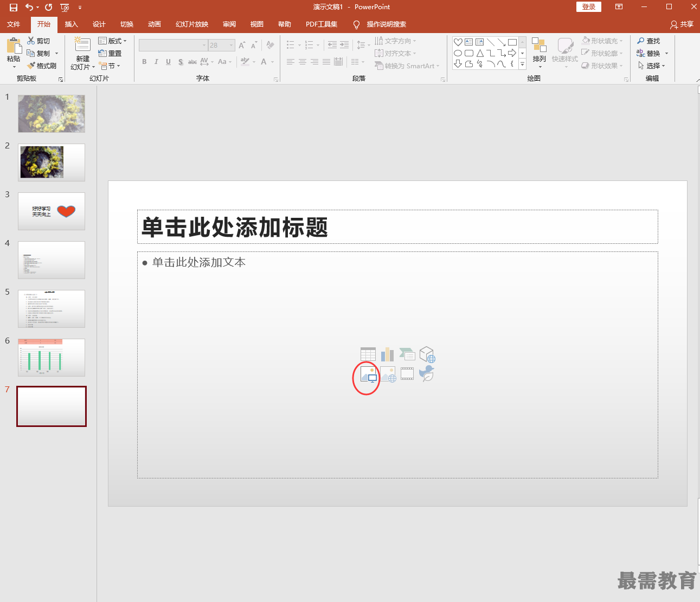The width and height of the screenshot is (700, 602).
Task: Save the presentation with the floppy disk icon
Action: [14, 7]
